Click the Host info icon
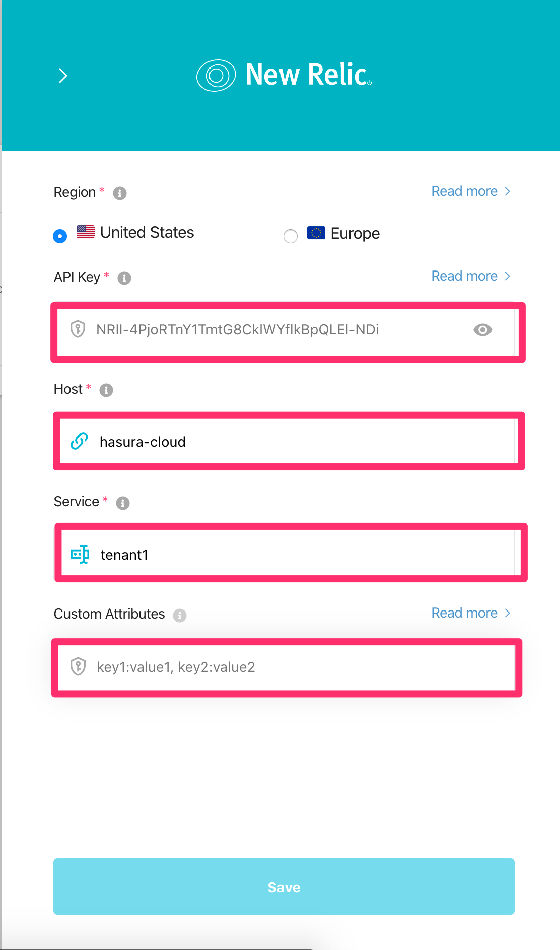 (x=106, y=390)
